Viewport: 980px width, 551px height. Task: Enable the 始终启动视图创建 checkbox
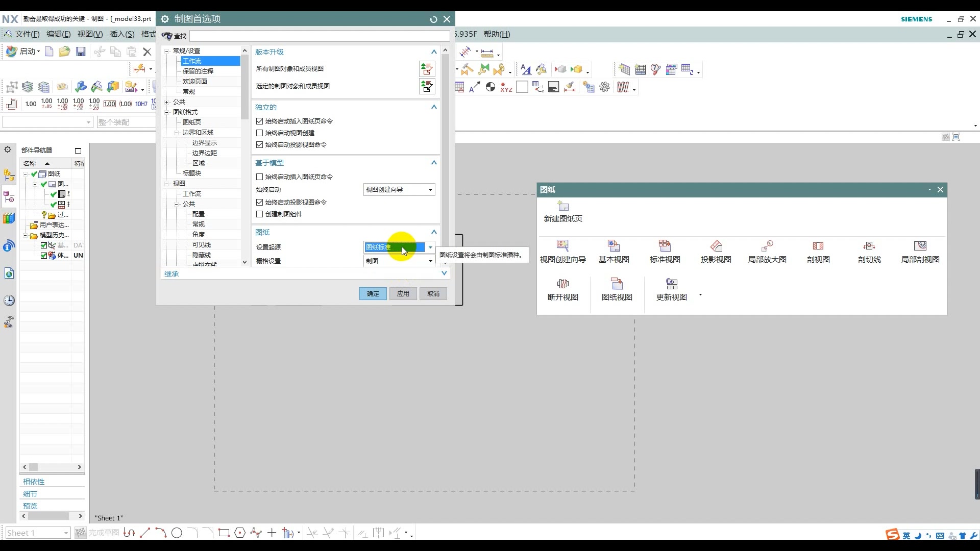(x=260, y=133)
